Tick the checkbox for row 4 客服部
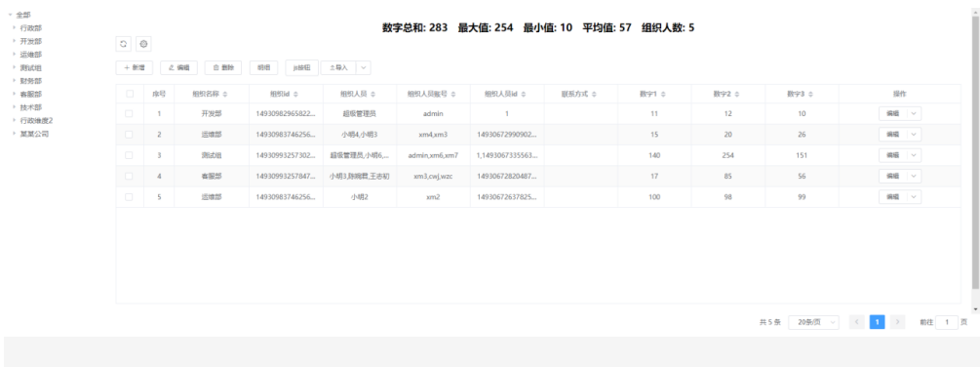Image resolution: width=980 pixels, height=367 pixels. point(130,177)
